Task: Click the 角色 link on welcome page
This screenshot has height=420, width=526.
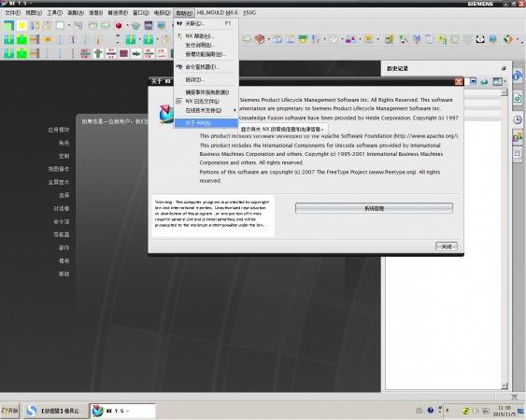Action: click(64, 143)
